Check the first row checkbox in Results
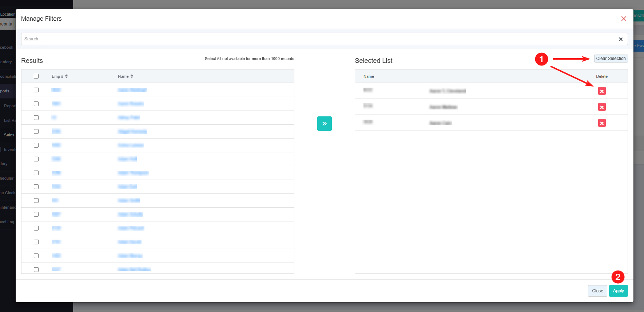The width and height of the screenshot is (644, 312). pos(36,90)
